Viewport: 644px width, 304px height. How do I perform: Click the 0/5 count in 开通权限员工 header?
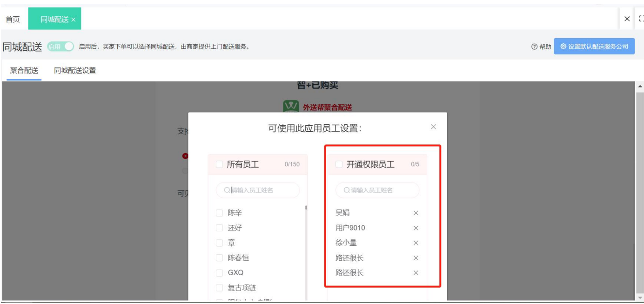(x=415, y=165)
